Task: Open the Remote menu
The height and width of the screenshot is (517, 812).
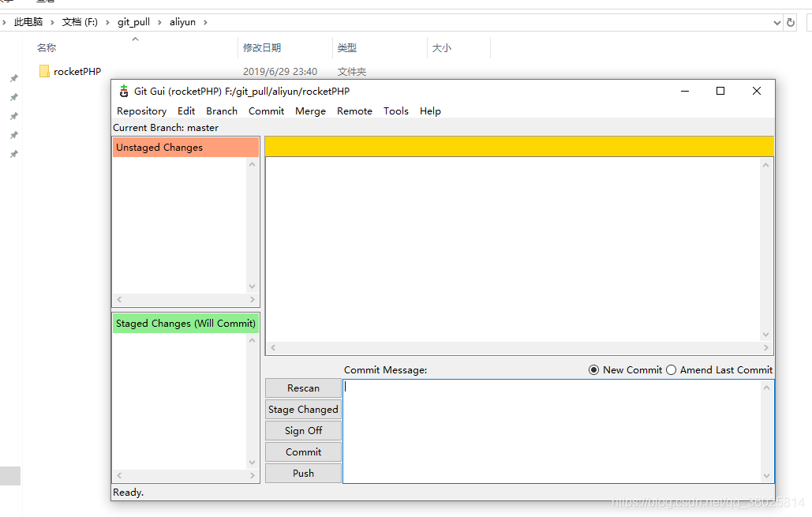Action: pyautogui.click(x=354, y=111)
